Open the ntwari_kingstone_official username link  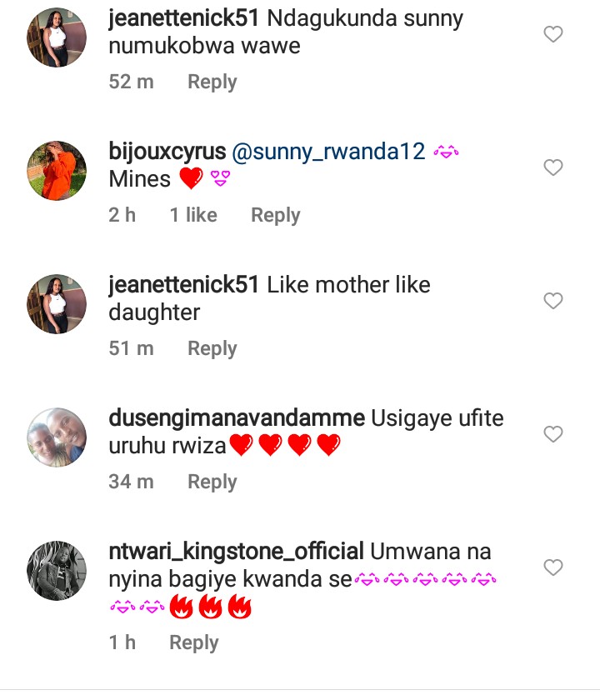tap(236, 551)
